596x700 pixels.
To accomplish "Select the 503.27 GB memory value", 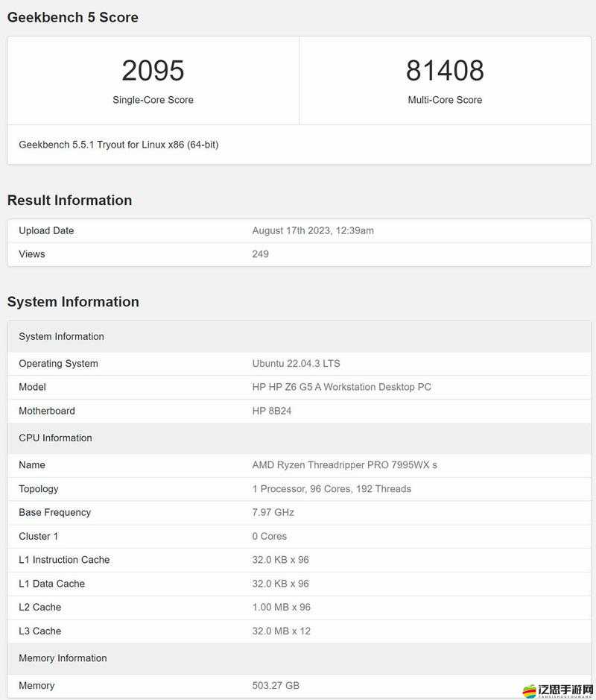I will 276,685.
